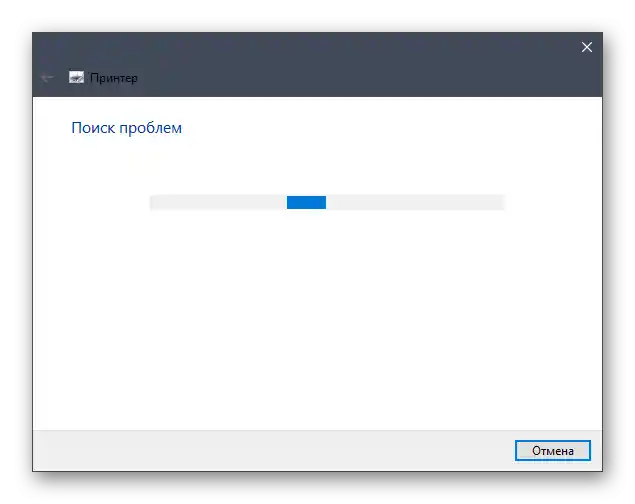
Task: Go back using the header arrow
Action: coord(48,77)
